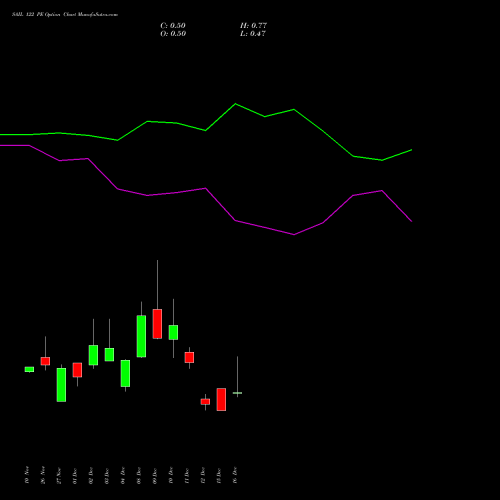Select the small red candlestick above 12 Dec

point(205,402)
